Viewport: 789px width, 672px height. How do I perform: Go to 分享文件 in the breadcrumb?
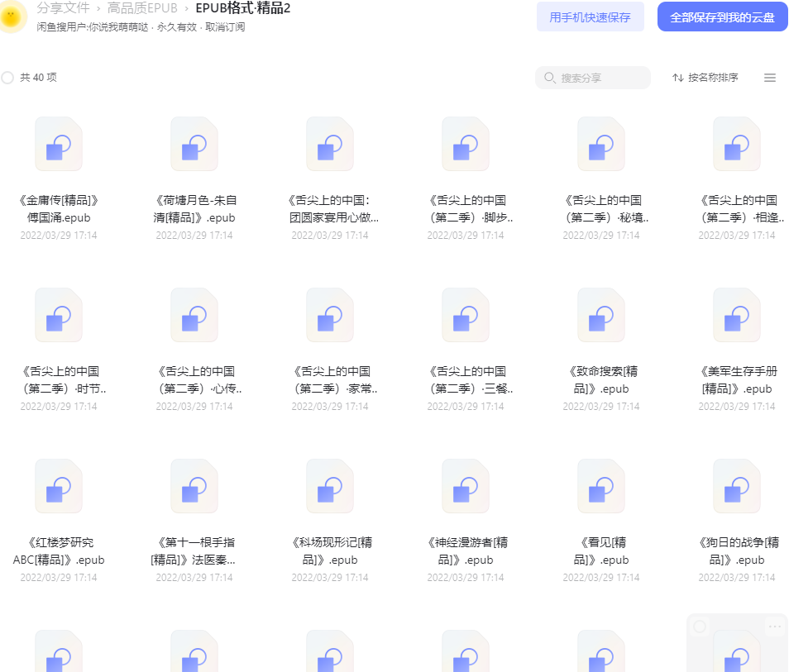[63, 8]
